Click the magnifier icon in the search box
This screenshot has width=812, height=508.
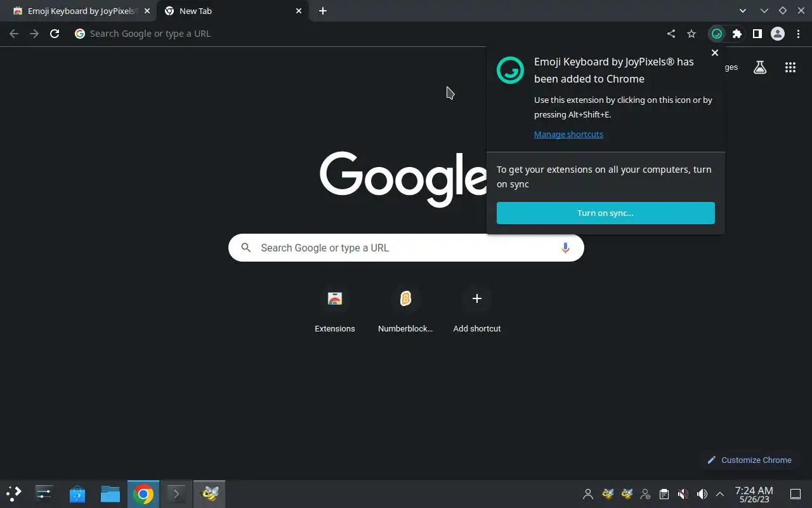pos(246,248)
